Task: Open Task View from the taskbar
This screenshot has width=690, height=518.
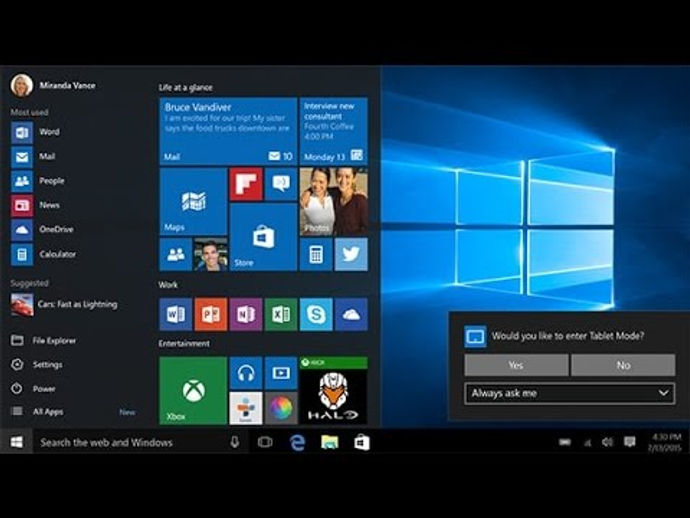Action: (265, 442)
